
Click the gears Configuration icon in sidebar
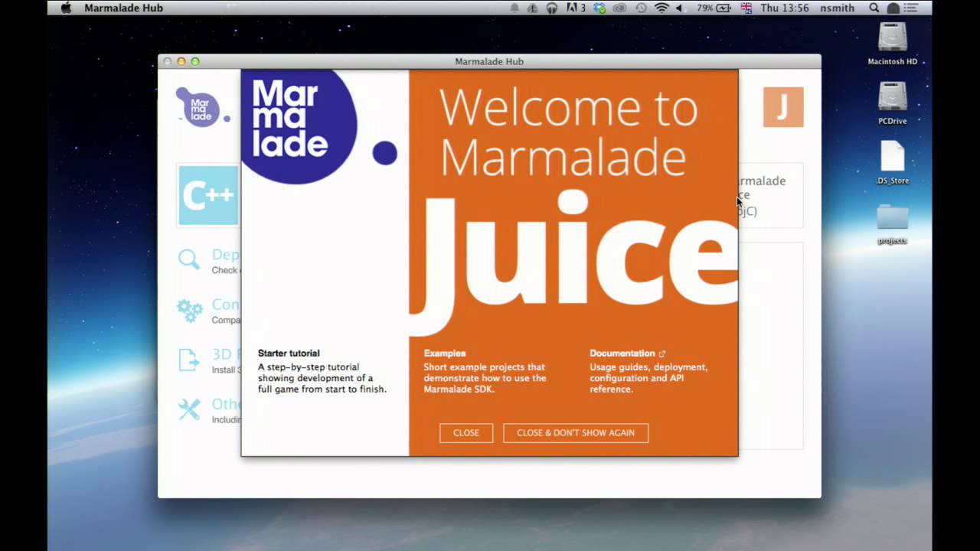click(189, 309)
